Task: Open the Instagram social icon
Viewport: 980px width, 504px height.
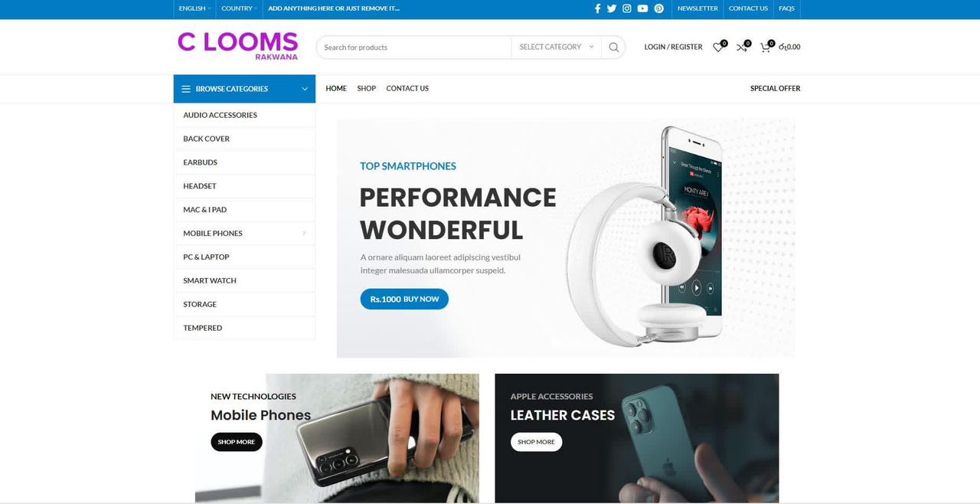Action: 627,8
